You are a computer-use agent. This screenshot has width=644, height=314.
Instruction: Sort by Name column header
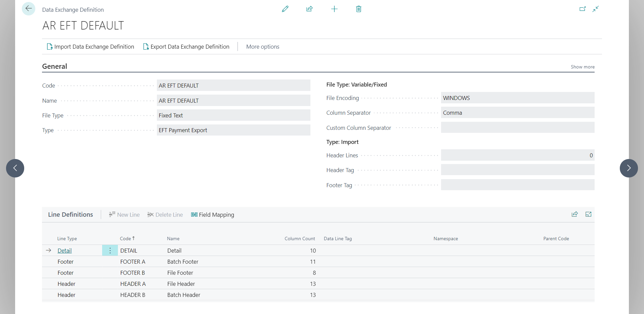pos(173,239)
